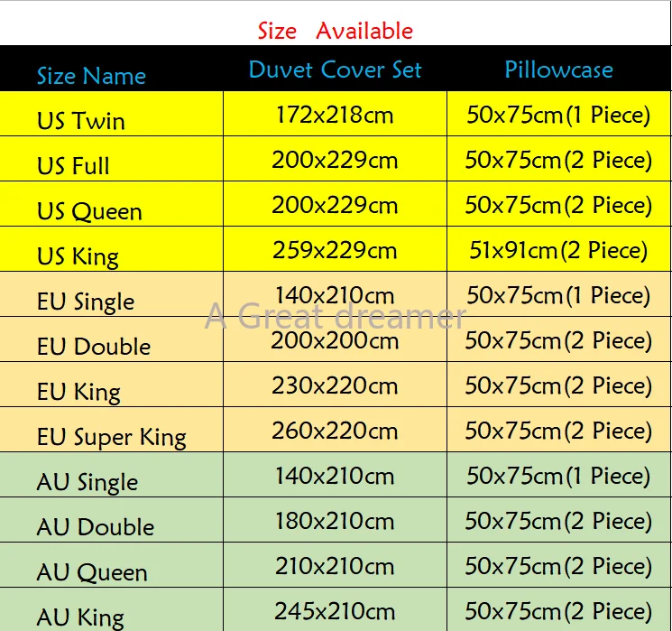Viewport: 672px width, 631px height.
Task: Click the 51x91cm (2 Piece) pillowcase cell
Action: [558, 250]
